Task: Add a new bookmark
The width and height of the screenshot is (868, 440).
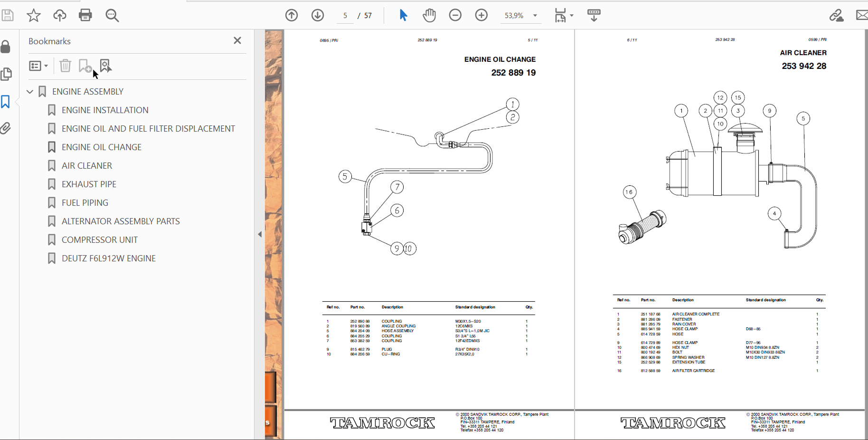Action: click(85, 66)
